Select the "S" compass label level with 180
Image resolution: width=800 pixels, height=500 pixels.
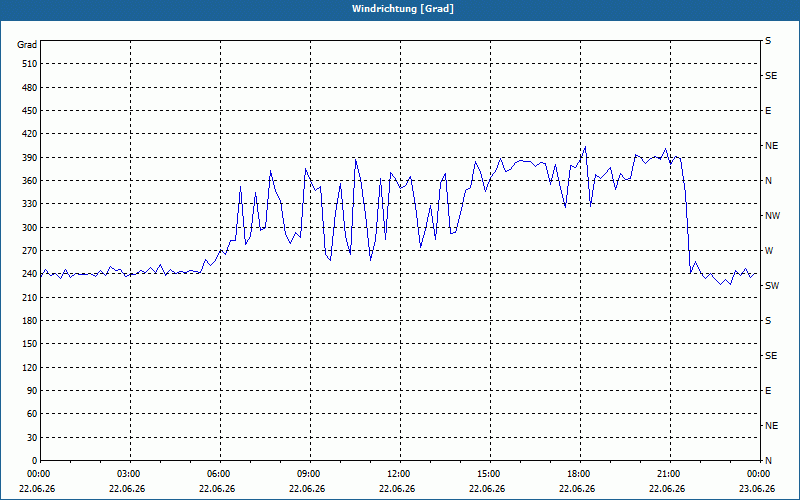coord(768,321)
